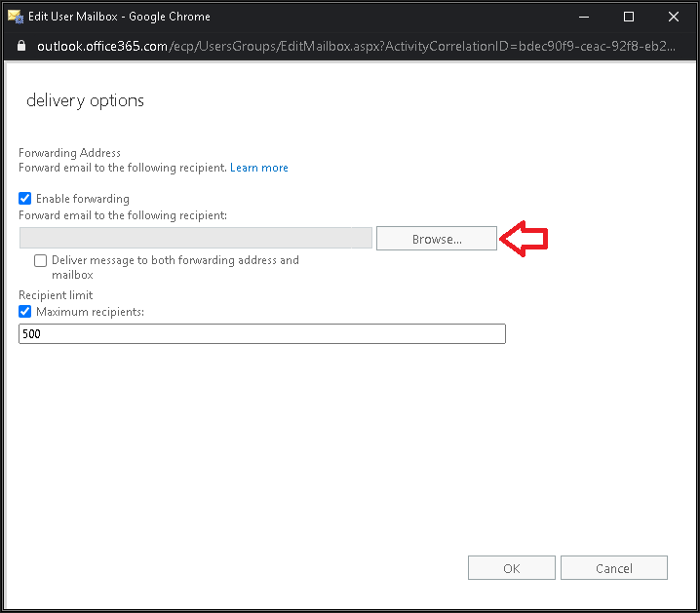The image size is (700, 613).
Task: Confirm changes with the OK button
Action: pyautogui.click(x=512, y=568)
